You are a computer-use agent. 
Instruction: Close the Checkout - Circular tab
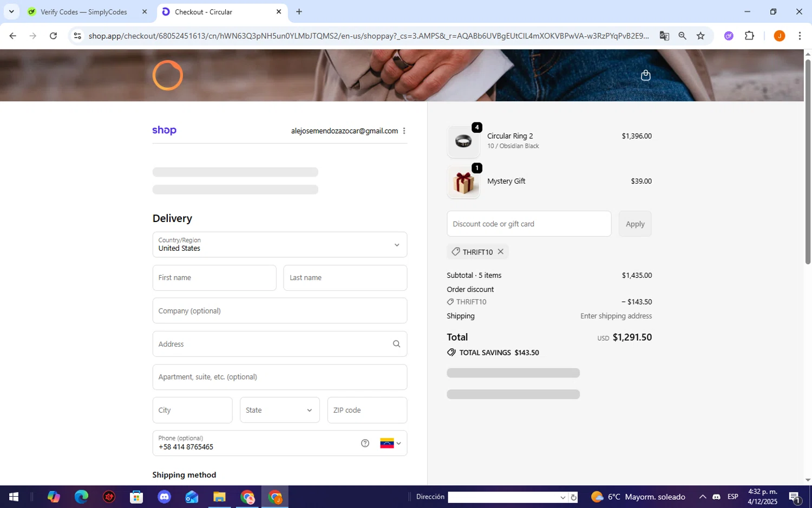pos(279,11)
